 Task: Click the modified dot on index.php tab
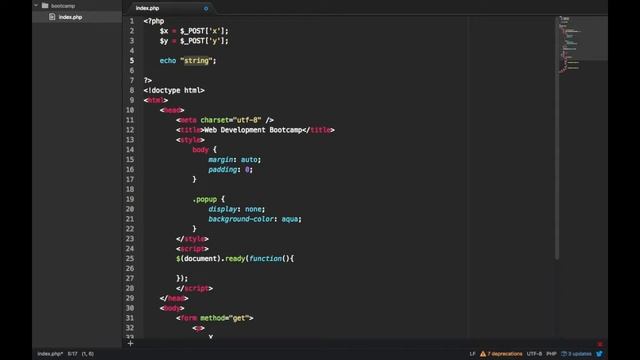click(206, 8)
